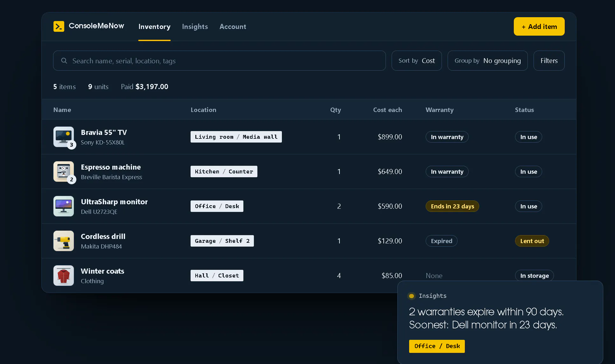Open the Winter coats thumbnail icon
The image size is (615, 364).
pos(64,276)
